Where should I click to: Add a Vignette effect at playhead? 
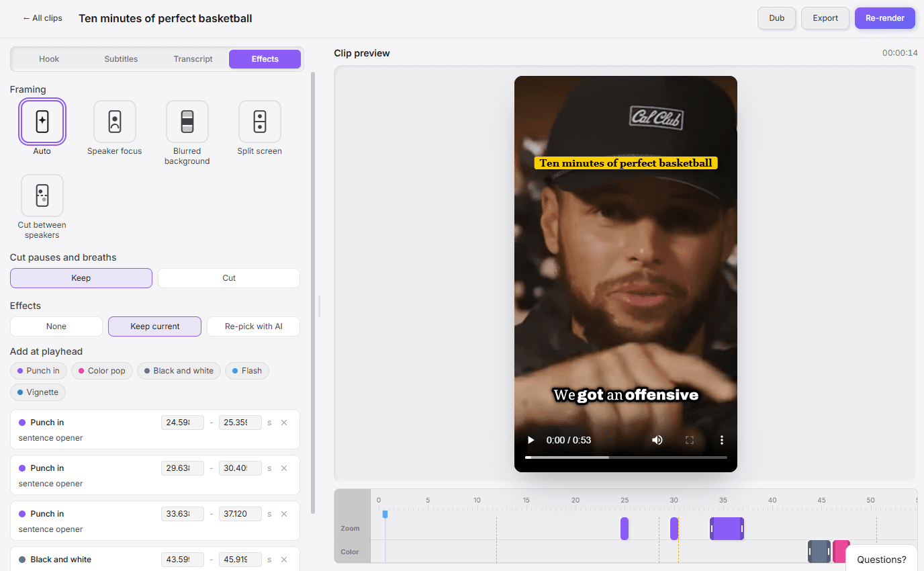point(38,392)
